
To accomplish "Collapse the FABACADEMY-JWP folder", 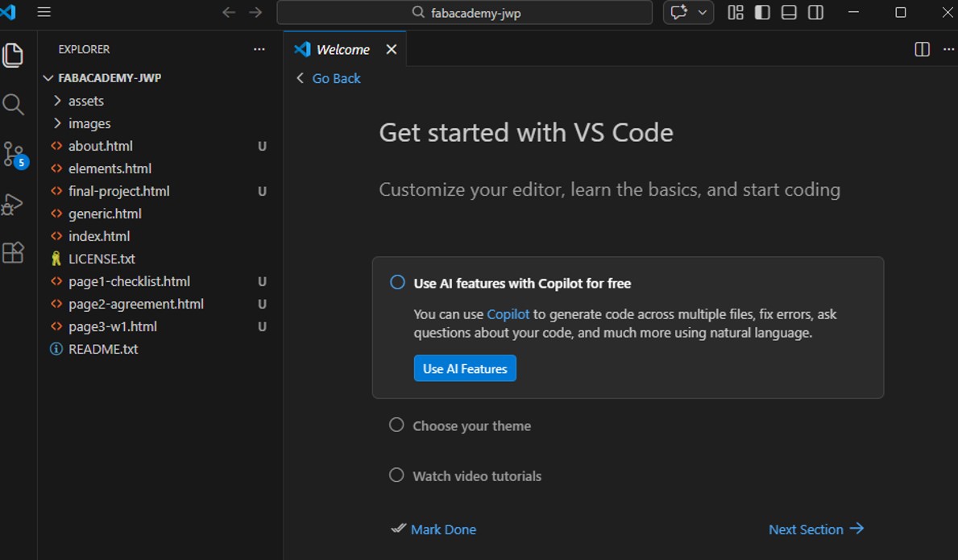I will 48,77.
